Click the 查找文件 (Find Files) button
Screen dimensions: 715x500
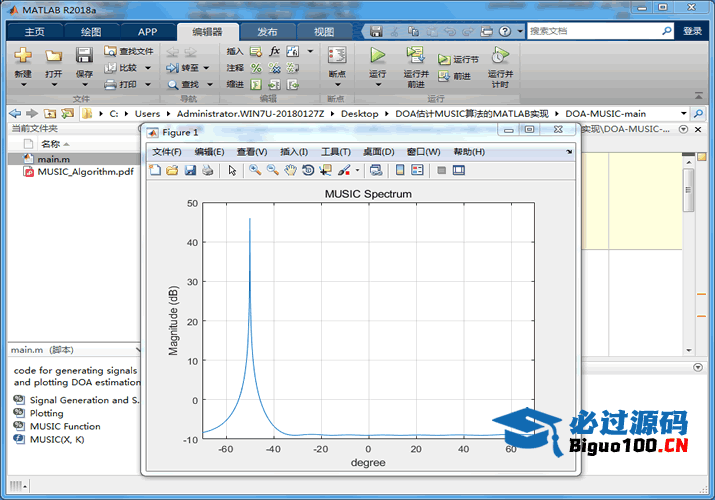coord(129,52)
